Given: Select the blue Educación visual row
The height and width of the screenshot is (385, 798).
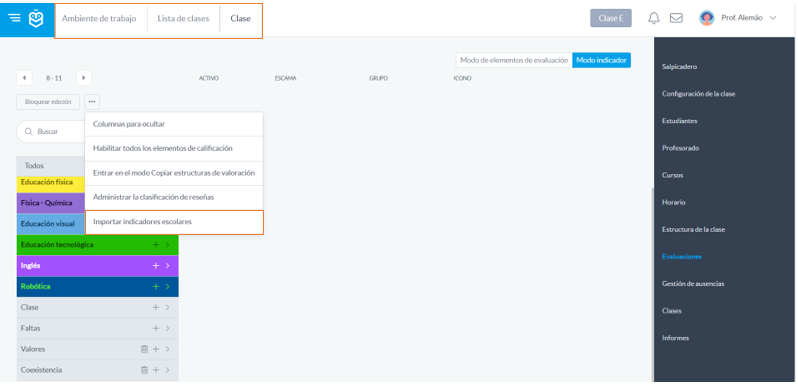Looking at the screenshot, I should [x=51, y=224].
